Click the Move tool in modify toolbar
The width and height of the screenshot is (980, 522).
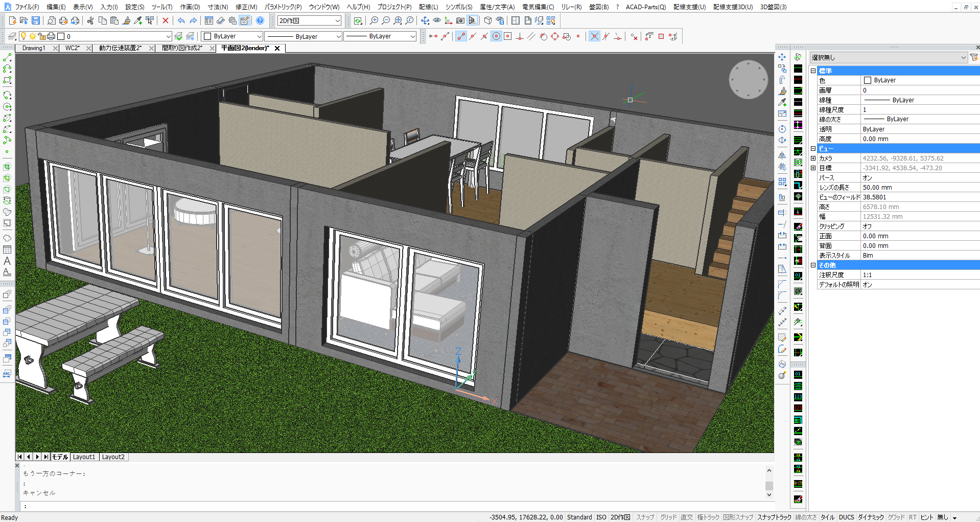pyautogui.click(x=782, y=57)
